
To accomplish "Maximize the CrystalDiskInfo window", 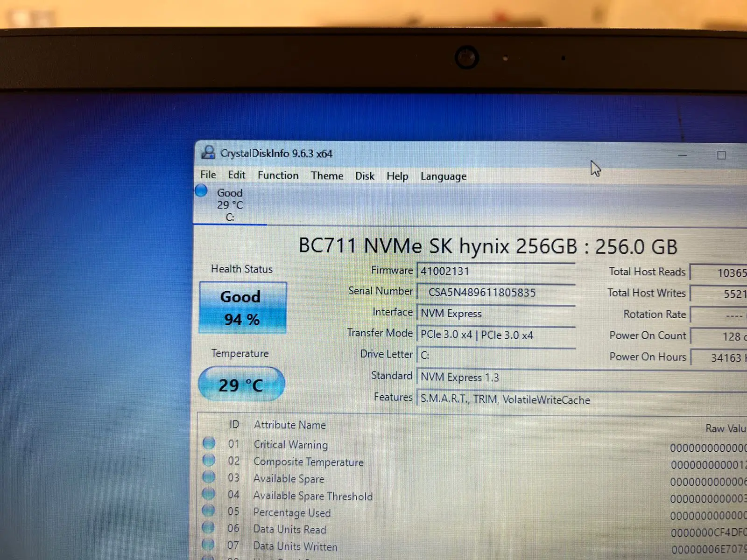I will (721, 155).
